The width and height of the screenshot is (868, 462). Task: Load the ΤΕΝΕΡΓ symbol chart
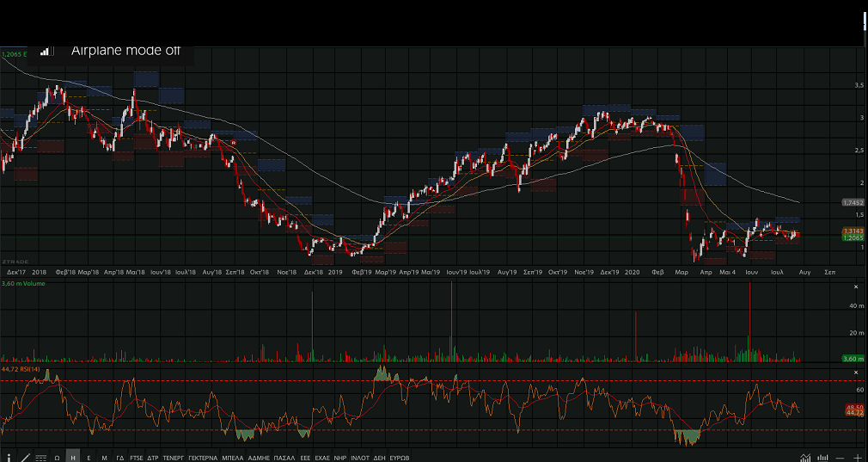point(174,457)
